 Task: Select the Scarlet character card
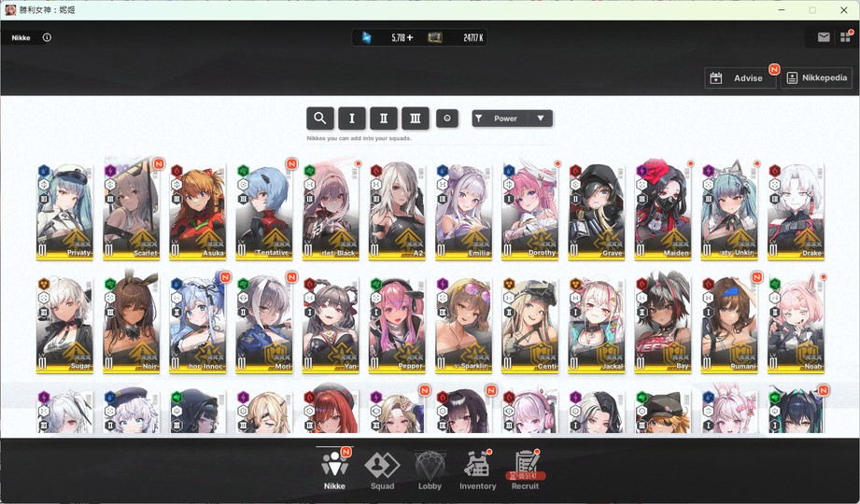131,212
